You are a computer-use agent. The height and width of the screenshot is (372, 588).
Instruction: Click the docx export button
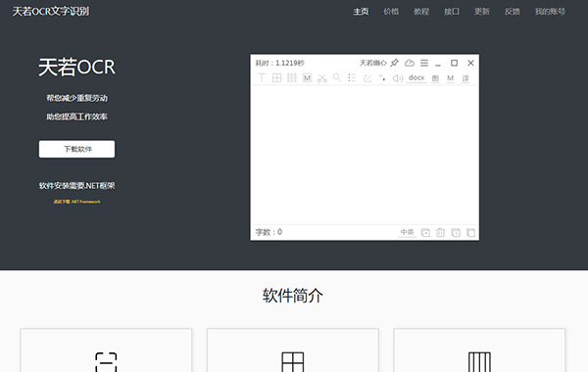(x=416, y=78)
